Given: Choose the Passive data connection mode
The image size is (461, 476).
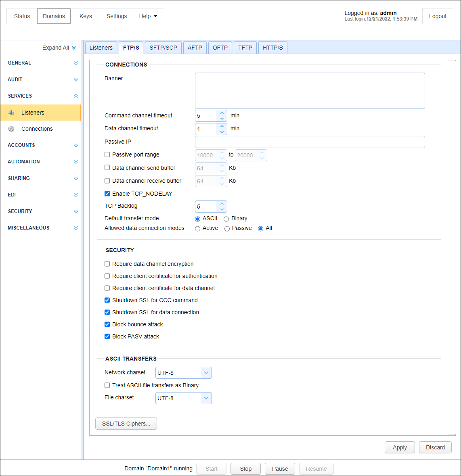Looking at the screenshot, I should pos(227,229).
